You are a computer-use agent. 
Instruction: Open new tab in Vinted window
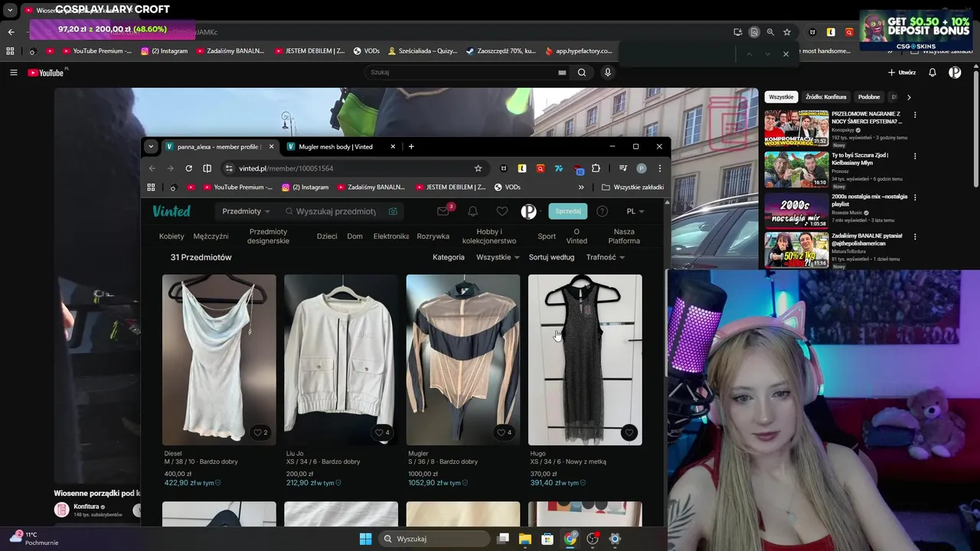click(411, 146)
